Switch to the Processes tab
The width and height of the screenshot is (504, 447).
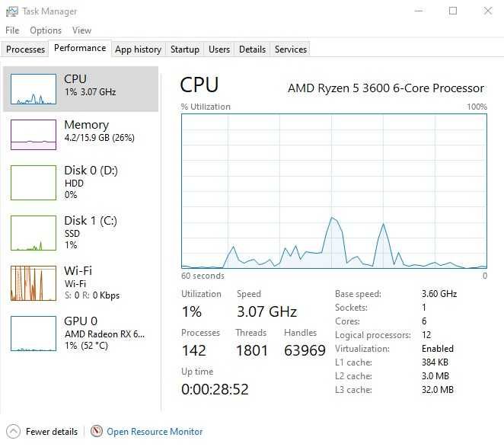26,49
